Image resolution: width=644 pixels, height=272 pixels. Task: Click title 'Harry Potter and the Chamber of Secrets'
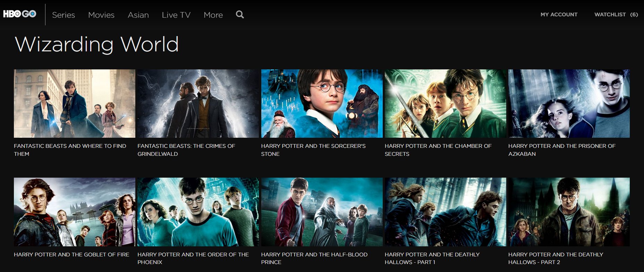click(438, 150)
